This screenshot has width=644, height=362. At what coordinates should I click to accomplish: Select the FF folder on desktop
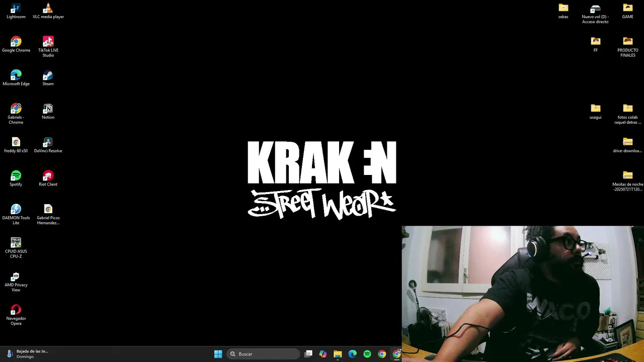tap(595, 44)
